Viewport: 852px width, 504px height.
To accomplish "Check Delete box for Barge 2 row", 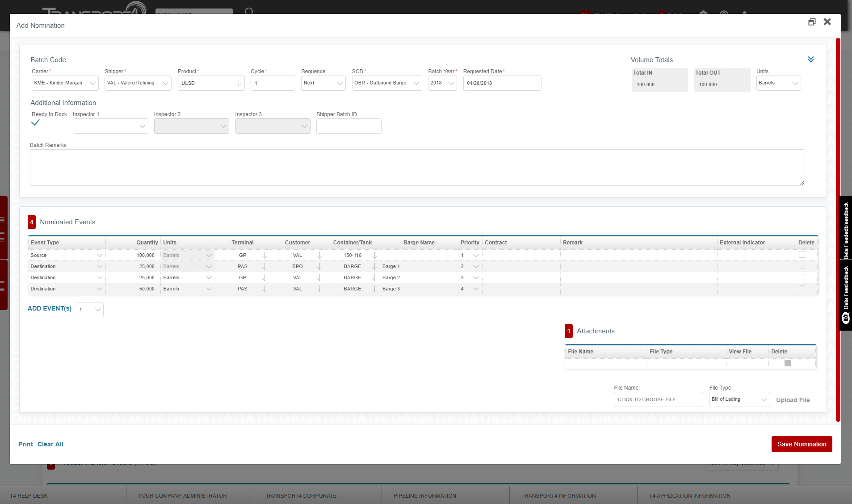I will tap(802, 277).
